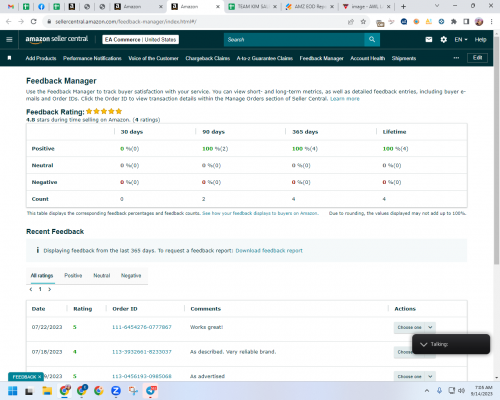500x400 pixels.
Task: Open the messages envelope icon
Action: (429, 39)
